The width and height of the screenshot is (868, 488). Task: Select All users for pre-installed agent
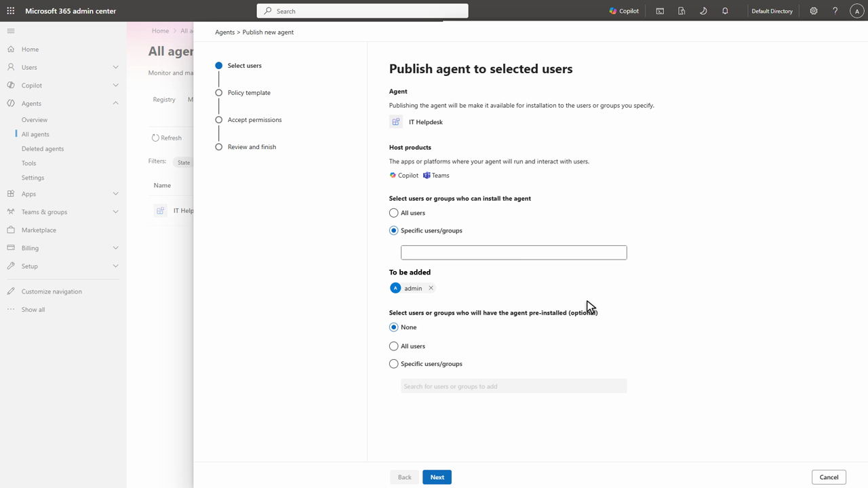393,346
